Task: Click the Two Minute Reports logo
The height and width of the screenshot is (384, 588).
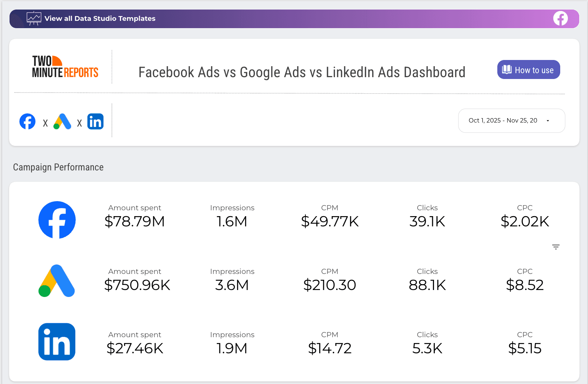Action: pos(65,67)
